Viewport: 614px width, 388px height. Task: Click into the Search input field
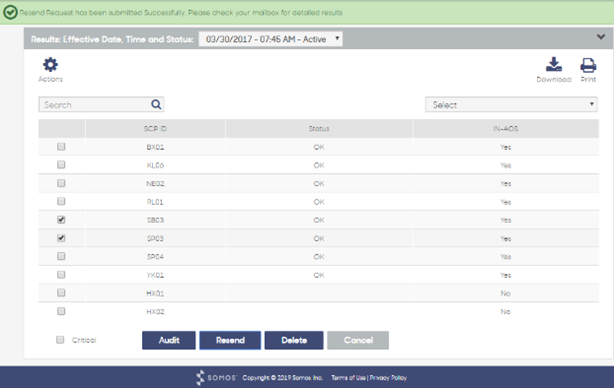click(x=95, y=105)
